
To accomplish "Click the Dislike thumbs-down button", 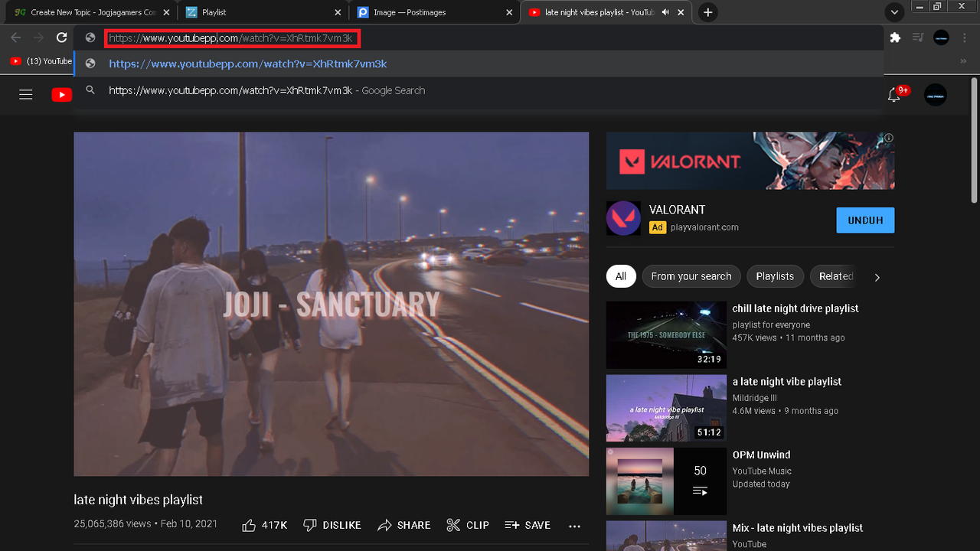I will (332, 525).
